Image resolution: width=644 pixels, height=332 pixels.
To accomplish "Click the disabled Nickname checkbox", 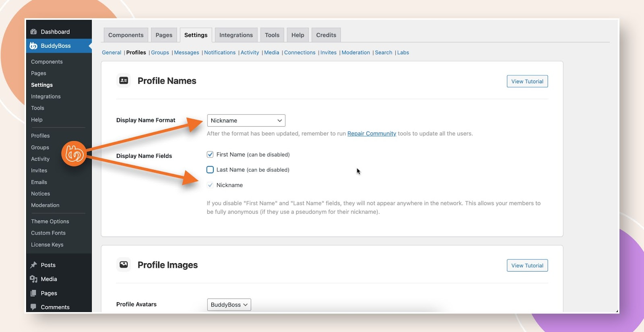I will (210, 185).
